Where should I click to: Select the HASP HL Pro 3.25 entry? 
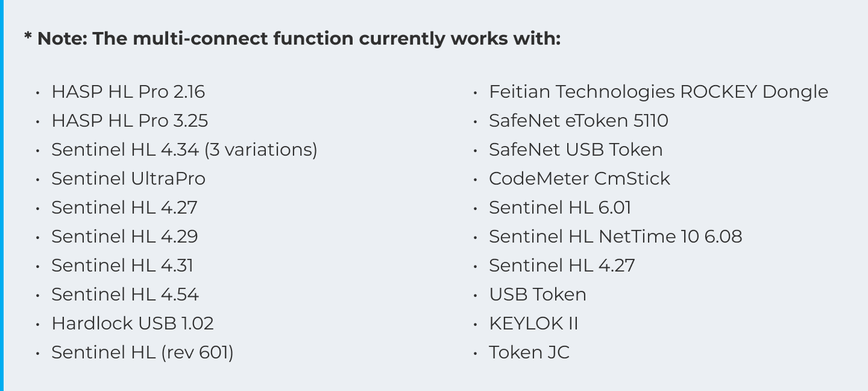(x=130, y=121)
